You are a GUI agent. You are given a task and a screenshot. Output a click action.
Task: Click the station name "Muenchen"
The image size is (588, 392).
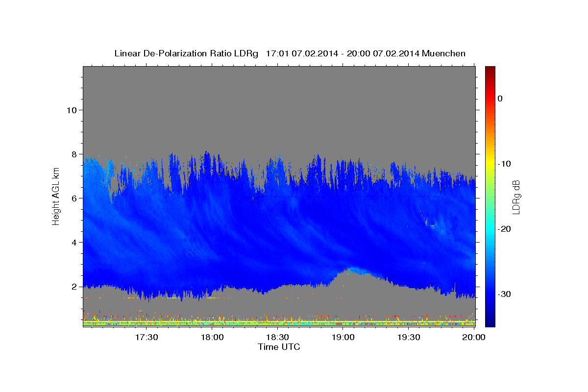pos(443,53)
